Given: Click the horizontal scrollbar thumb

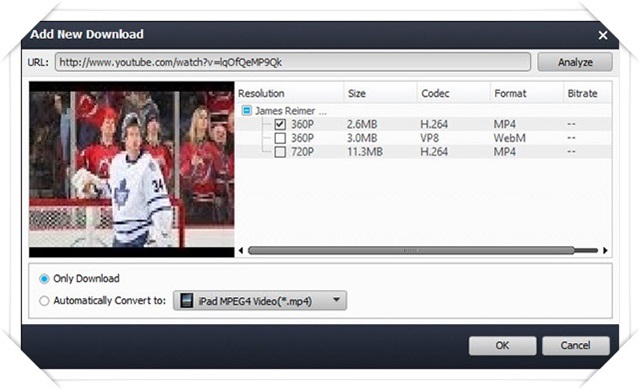Looking at the screenshot, I should pos(411,250).
